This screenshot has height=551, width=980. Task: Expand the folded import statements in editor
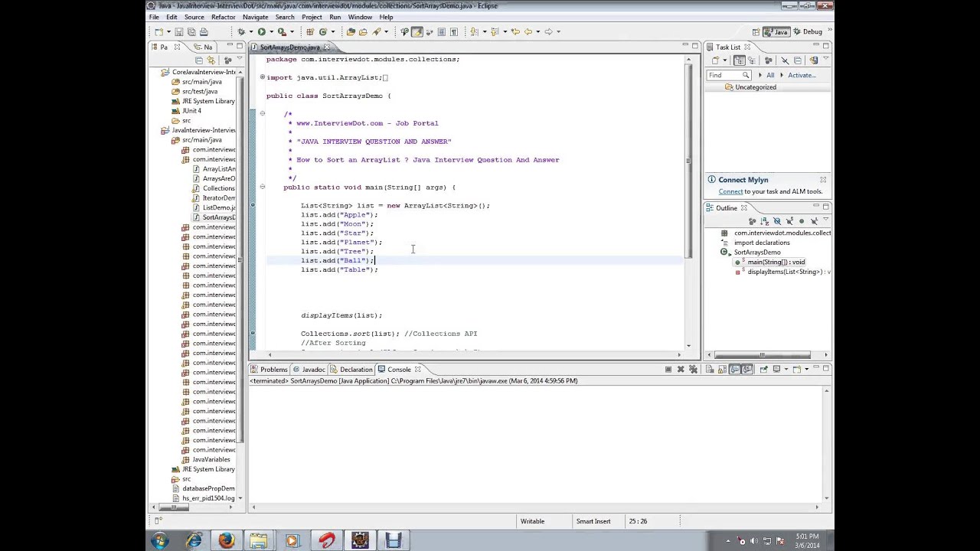point(262,77)
